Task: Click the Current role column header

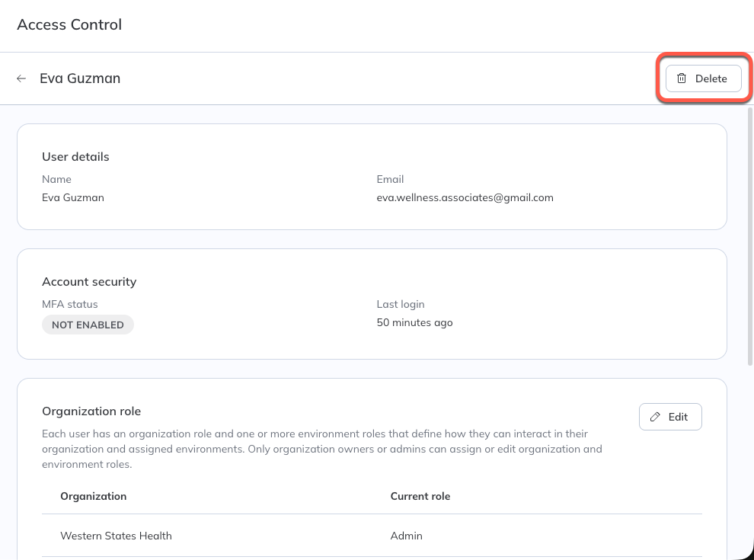Action: pyautogui.click(x=420, y=496)
